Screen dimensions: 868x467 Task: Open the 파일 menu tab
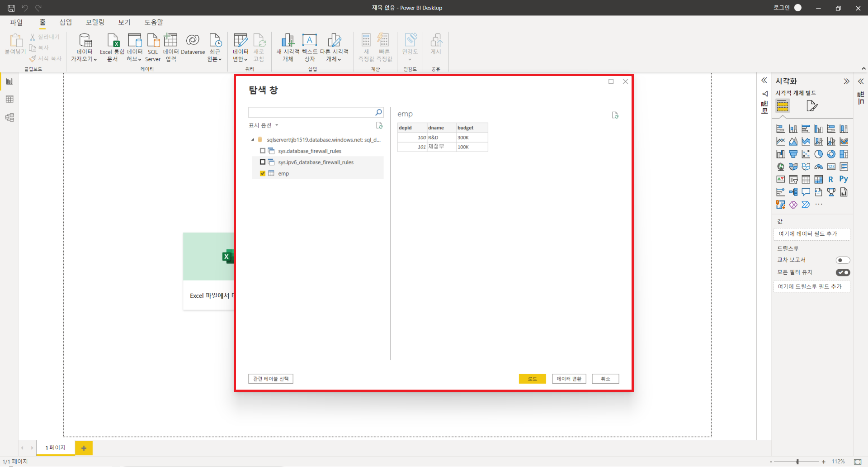coord(16,22)
